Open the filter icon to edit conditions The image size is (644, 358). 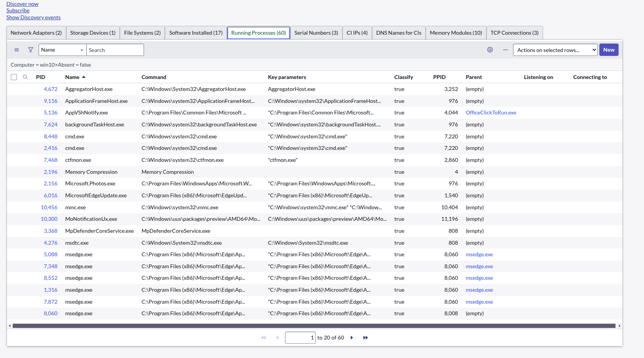[30, 50]
